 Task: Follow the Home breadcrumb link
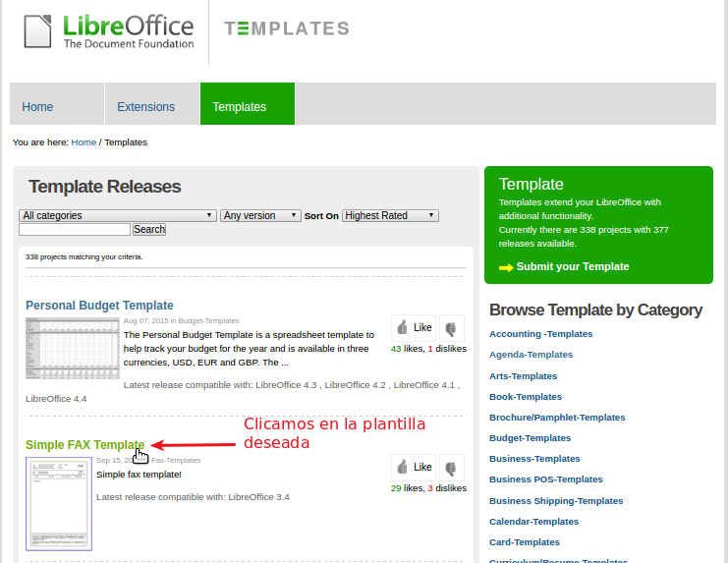coord(84,142)
